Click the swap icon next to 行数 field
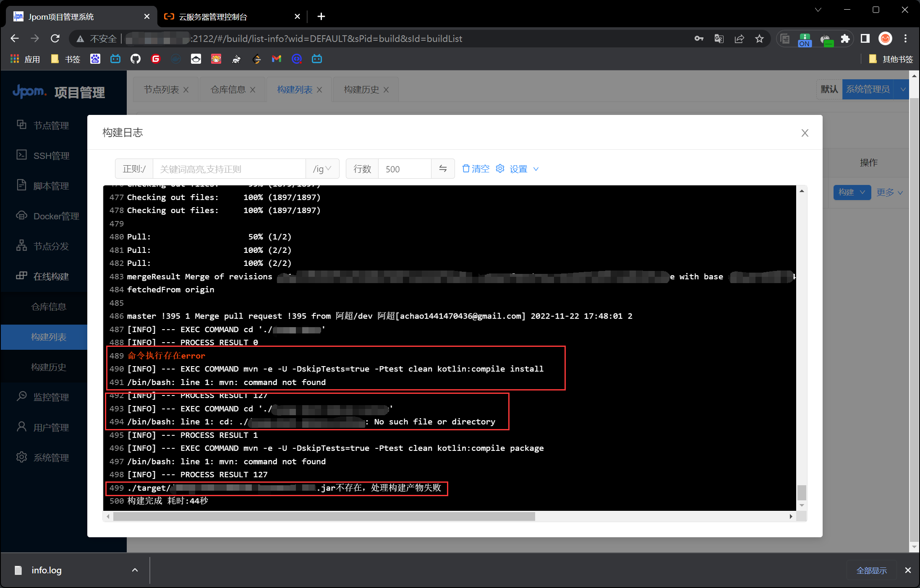The width and height of the screenshot is (920, 588). (x=442, y=169)
